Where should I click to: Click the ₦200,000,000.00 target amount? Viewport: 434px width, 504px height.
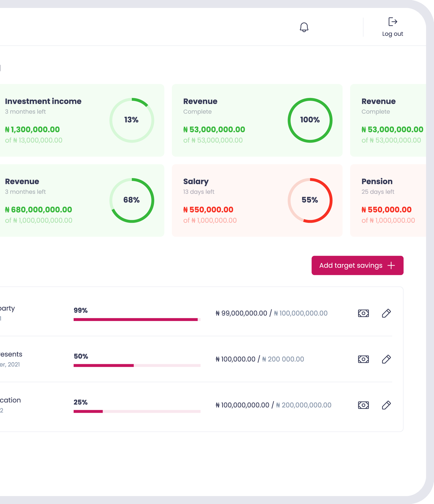304,405
